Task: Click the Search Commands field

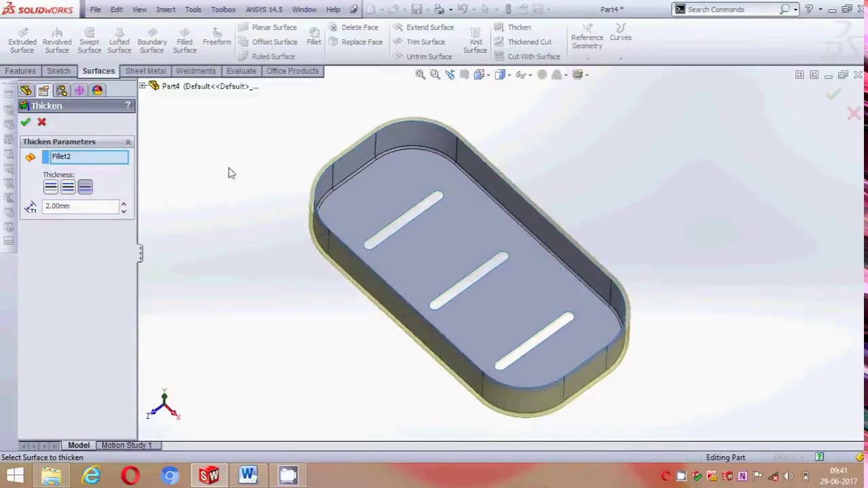Action: [732, 9]
